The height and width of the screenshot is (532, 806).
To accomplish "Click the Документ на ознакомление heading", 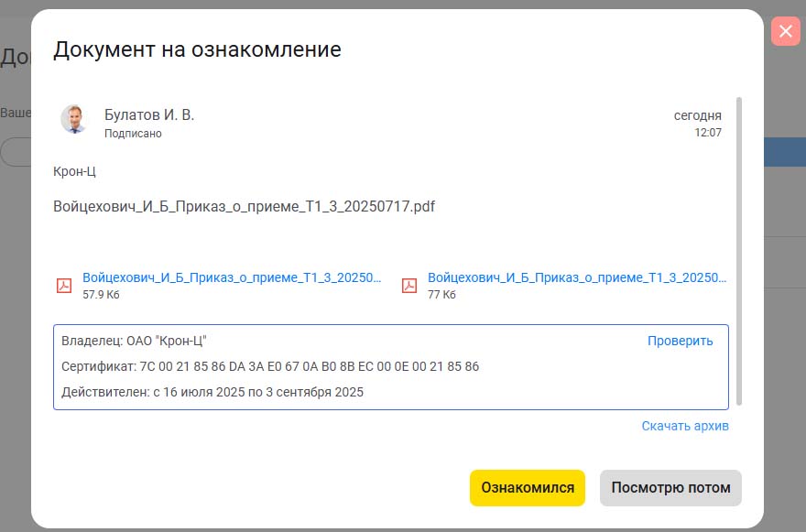I will [x=197, y=49].
